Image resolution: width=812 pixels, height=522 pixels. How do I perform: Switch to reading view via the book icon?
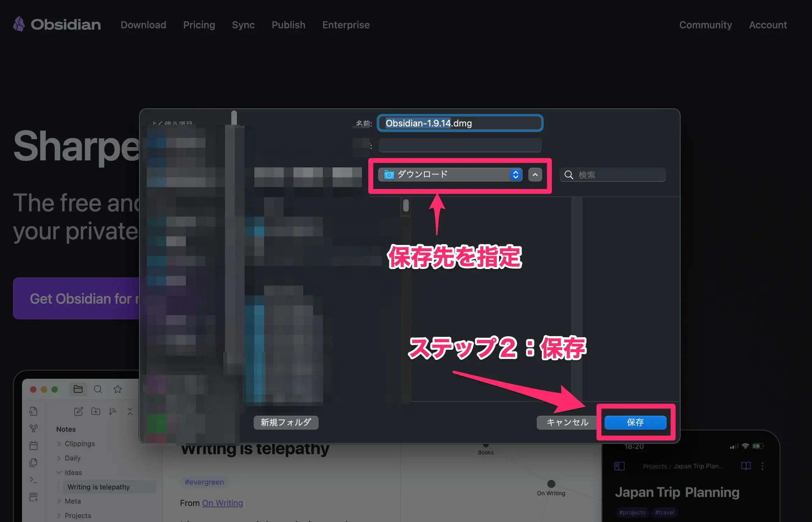[x=746, y=466]
